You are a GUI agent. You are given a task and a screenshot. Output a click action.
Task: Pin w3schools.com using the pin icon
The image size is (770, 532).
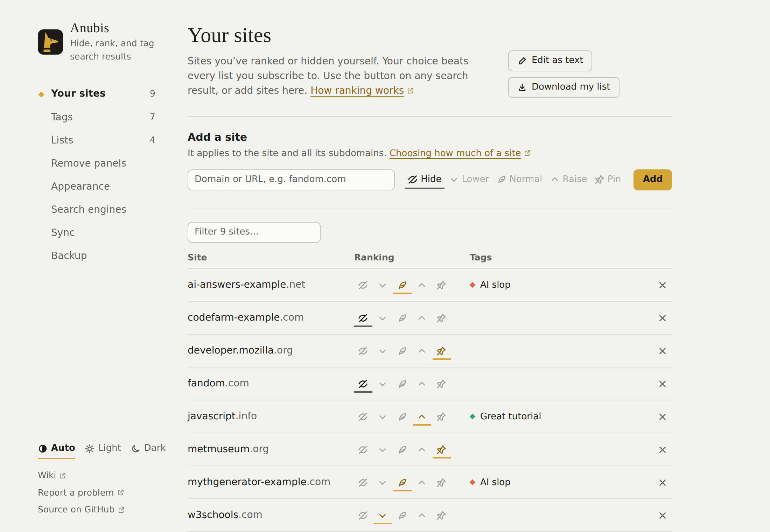(x=441, y=516)
